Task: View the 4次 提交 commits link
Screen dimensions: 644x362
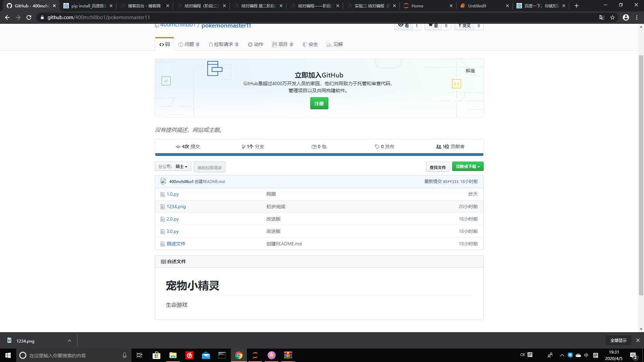Action: click(x=188, y=146)
